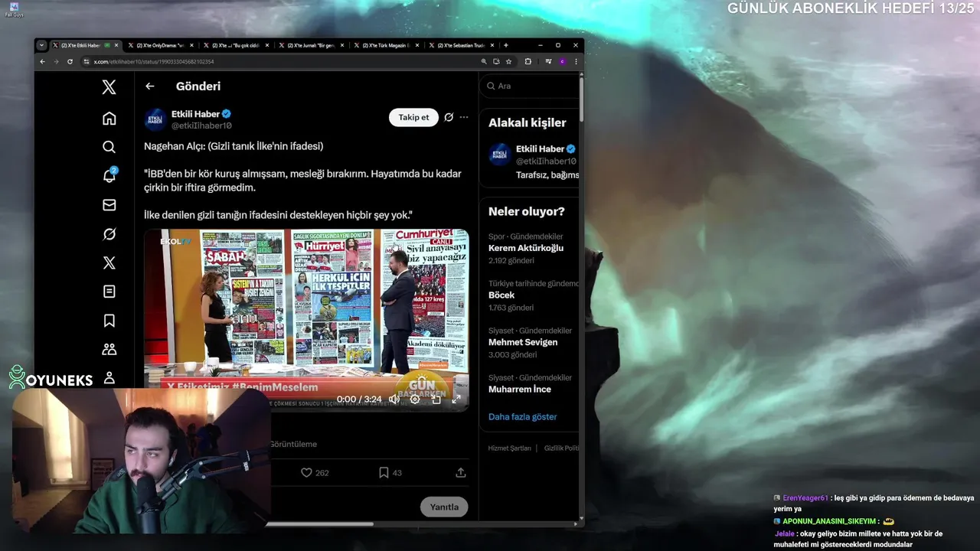Viewport: 980px width, 551px height.
Task: Click the page vertical scrollbar
Action: 582,98
